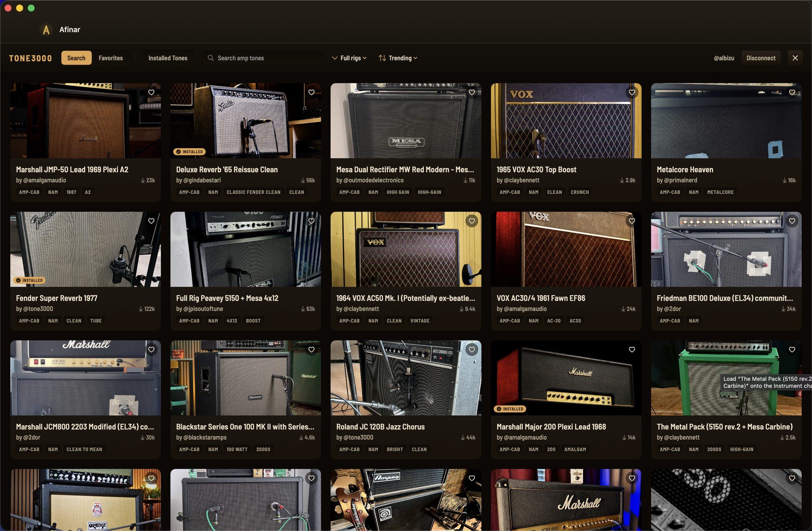Click the BOOST tag on Full Rig Peavey 5150

coord(253,321)
